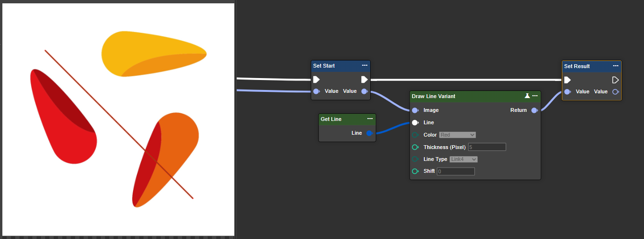Viewport: 644px width, 239px height.
Task: Click the Shift value input field
Action: click(455, 171)
